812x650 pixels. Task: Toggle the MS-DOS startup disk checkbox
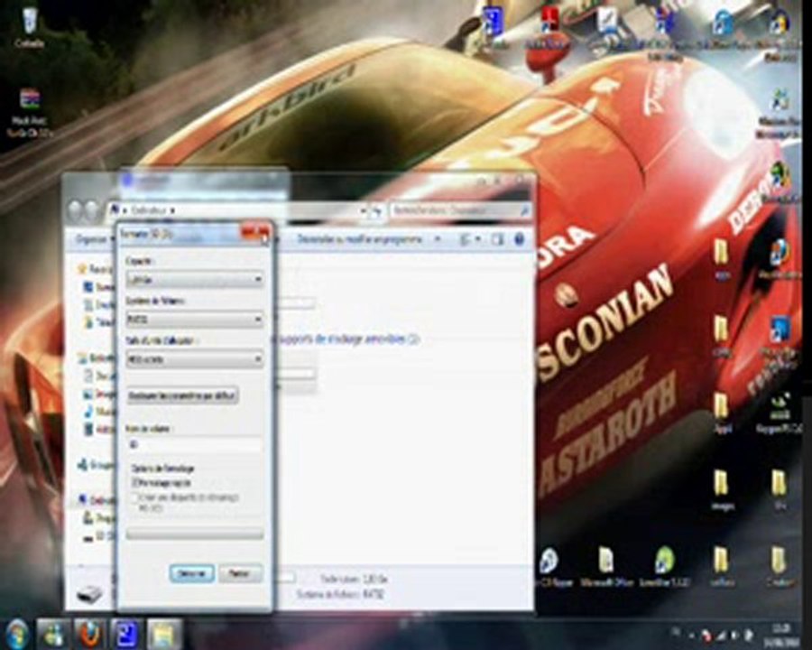pos(135,497)
